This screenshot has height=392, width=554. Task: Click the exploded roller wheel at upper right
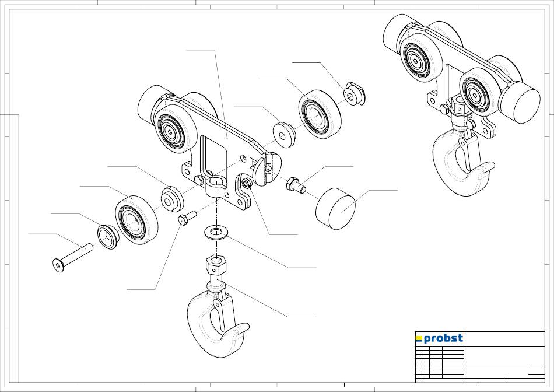[320, 114]
